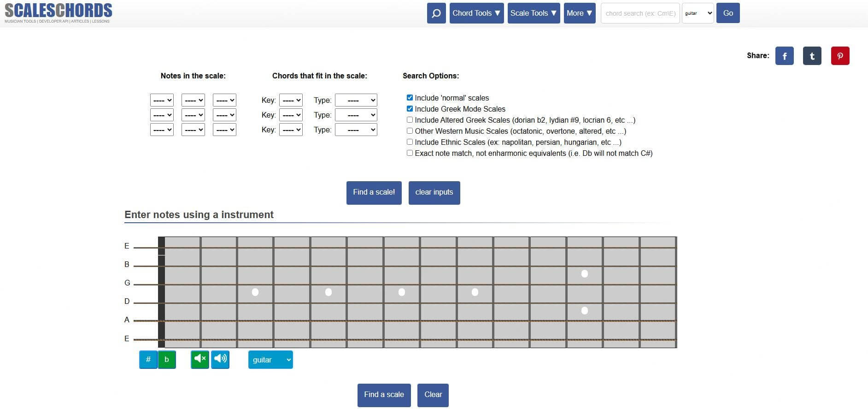Screen dimensions: 868x409
Task: Open the third chord Type dropdown
Action: 356,130
